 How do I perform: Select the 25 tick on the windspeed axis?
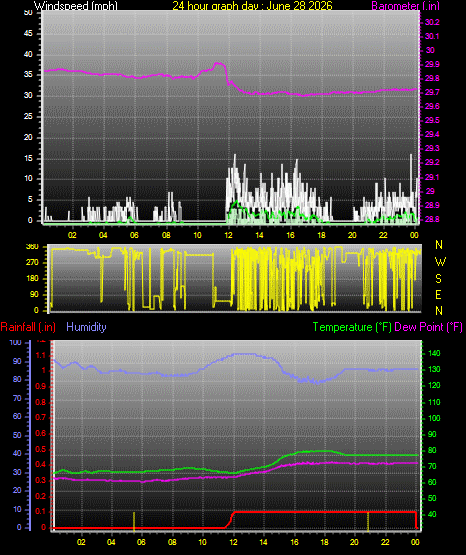pyautogui.click(x=28, y=116)
